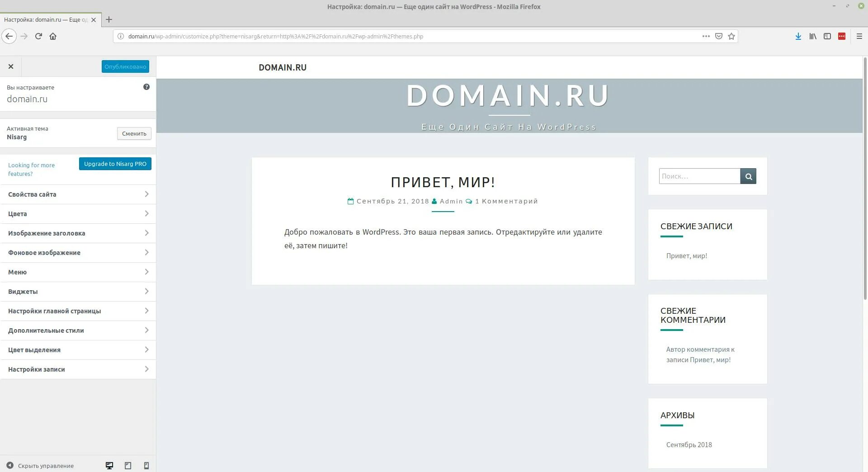Open Firefox downloads panel
The height and width of the screenshot is (472, 868).
798,36
